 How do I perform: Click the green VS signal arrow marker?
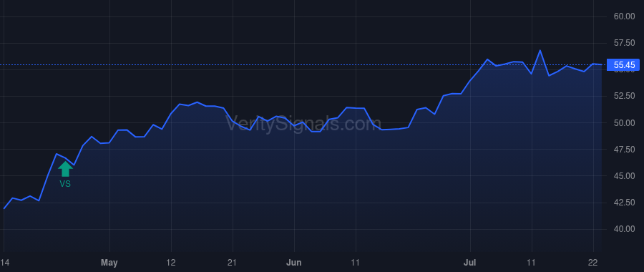pyautogui.click(x=65, y=169)
